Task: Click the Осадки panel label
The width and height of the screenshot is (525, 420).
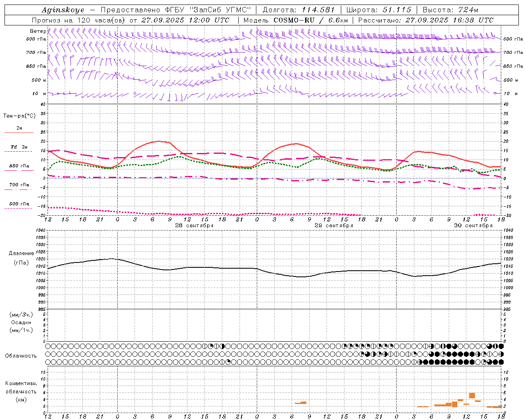Action: click(21, 322)
